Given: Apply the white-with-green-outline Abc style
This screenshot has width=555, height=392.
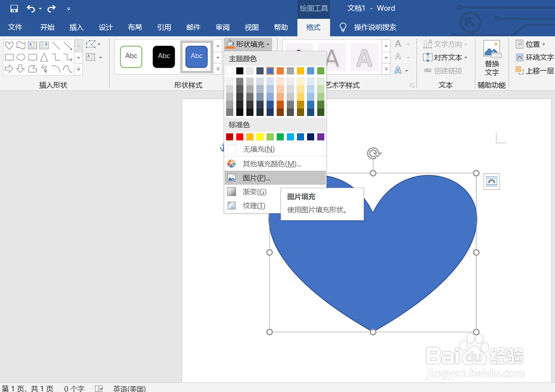Looking at the screenshot, I should pyautogui.click(x=131, y=56).
